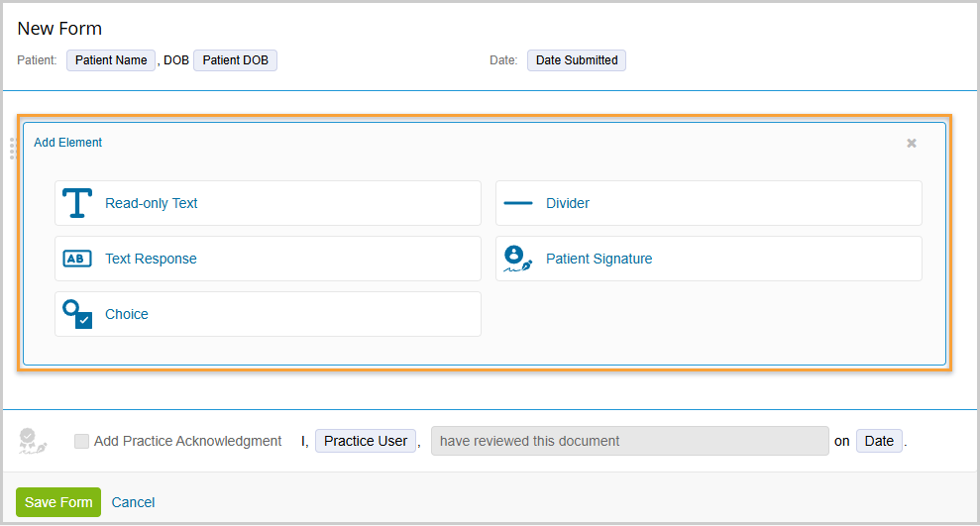The image size is (980, 526).
Task: Close the Add Element panel
Action: pos(912,143)
